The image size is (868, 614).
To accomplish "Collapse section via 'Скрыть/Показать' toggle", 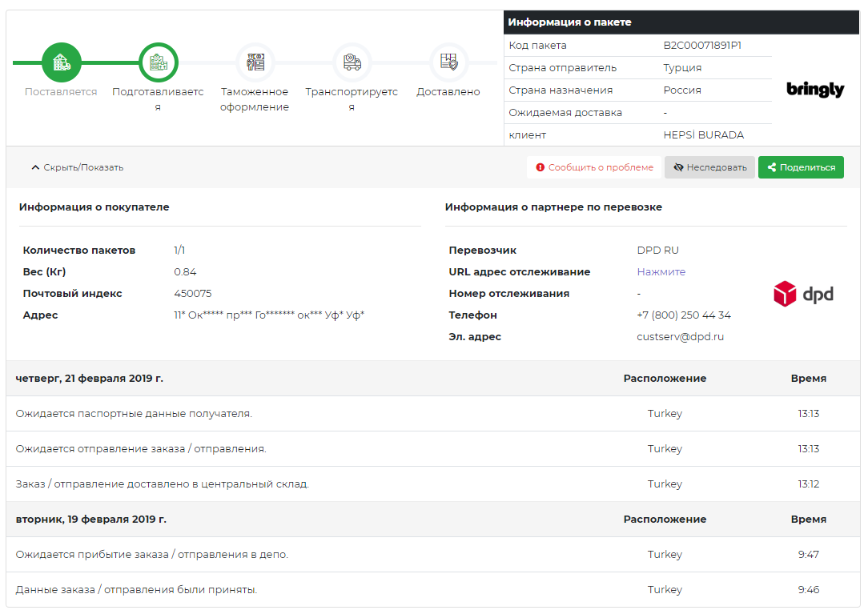I will [78, 167].
